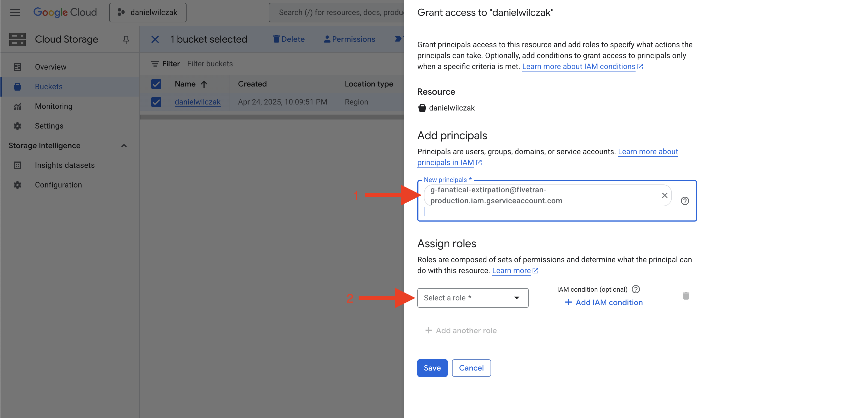Clear bucket selection with the X
Viewport: 868px width, 418px height.
(155, 39)
